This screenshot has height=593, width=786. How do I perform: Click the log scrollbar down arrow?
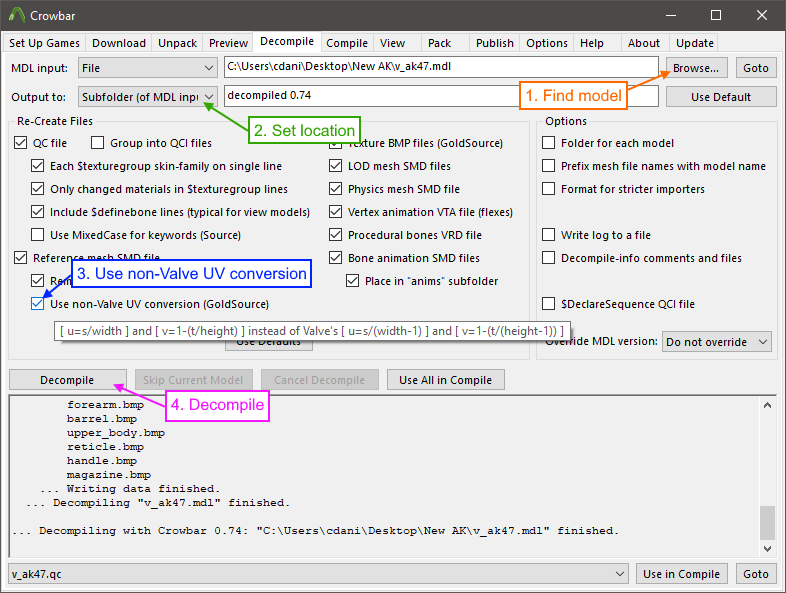click(767, 548)
